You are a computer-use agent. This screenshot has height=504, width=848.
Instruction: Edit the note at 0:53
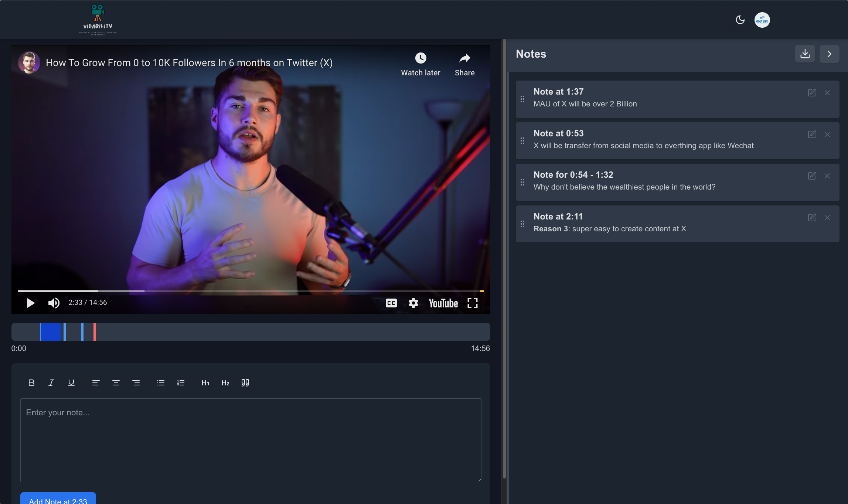click(x=812, y=134)
